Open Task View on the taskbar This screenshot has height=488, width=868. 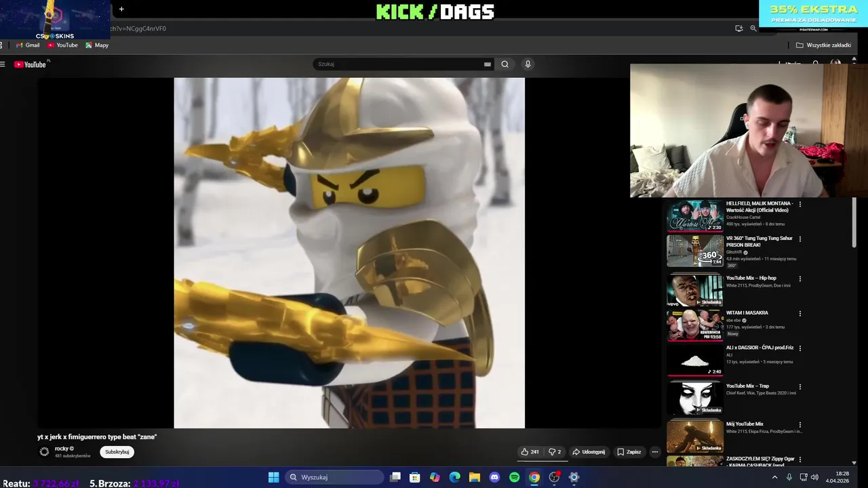click(x=395, y=477)
